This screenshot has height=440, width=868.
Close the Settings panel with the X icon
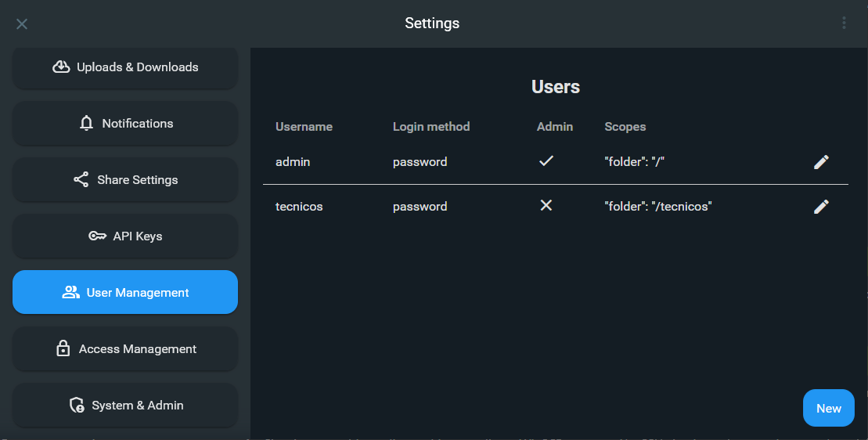[22, 23]
